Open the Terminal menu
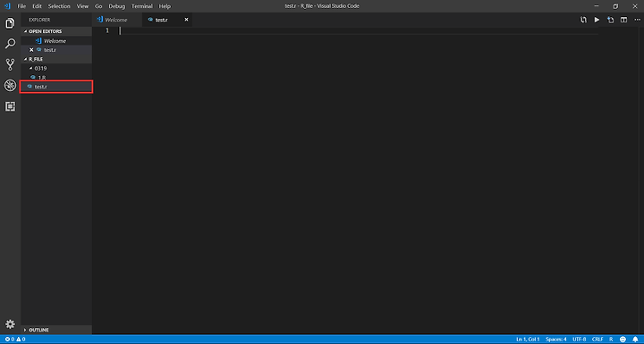Screen dimensions: 644x344 click(x=142, y=6)
